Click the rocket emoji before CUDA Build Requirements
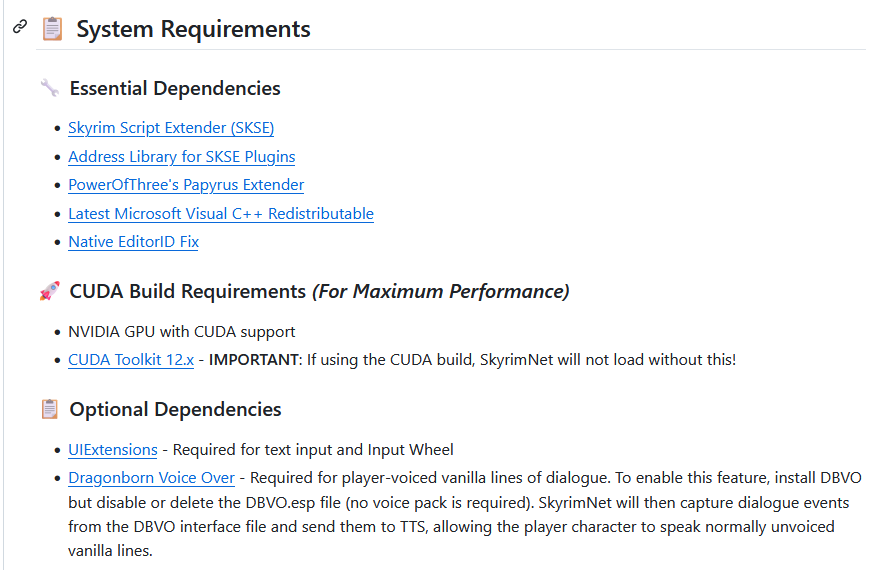 point(49,291)
